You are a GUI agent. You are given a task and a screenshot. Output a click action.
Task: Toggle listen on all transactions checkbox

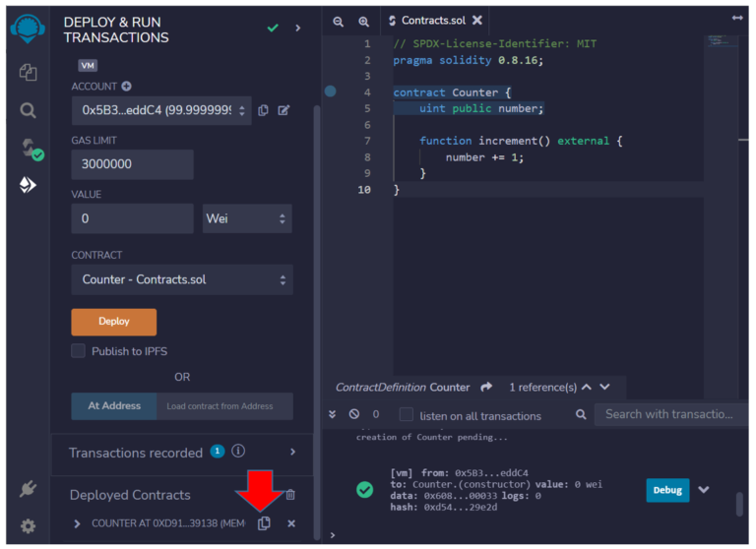point(406,415)
